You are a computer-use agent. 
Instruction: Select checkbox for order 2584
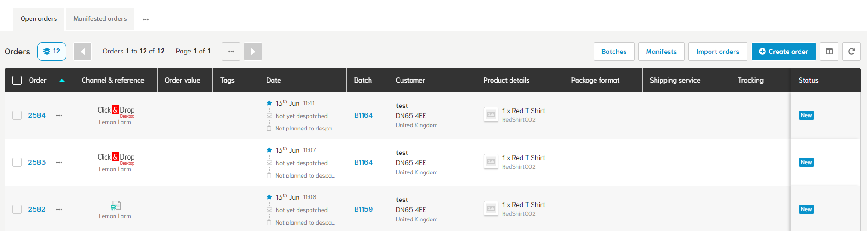coord(17,115)
